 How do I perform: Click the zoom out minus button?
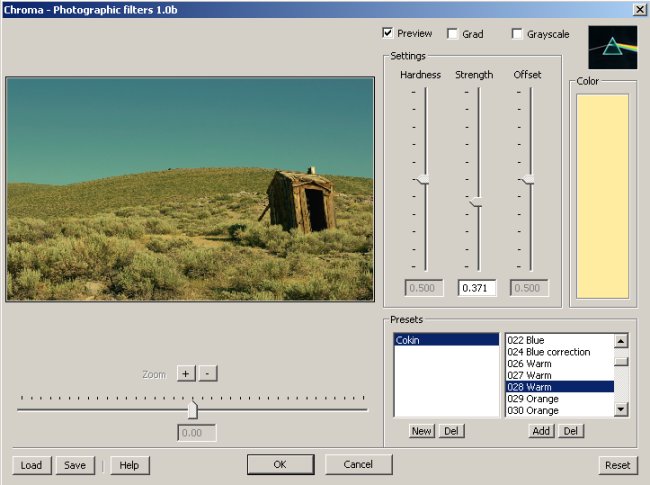tap(206, 373)
